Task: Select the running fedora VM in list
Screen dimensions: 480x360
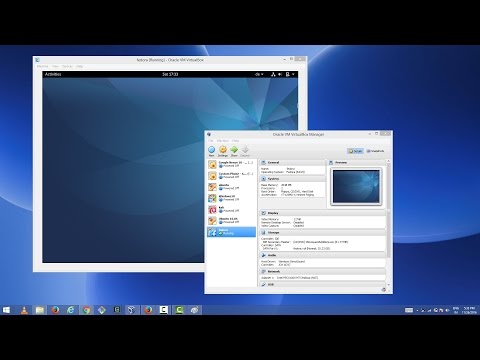Action: [231, 232]
